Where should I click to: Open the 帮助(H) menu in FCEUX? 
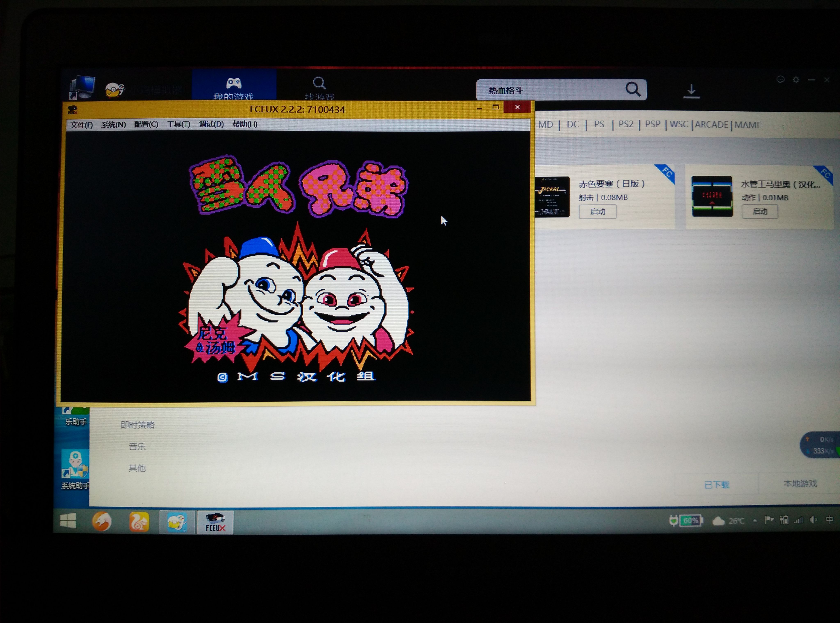[245, 124]
